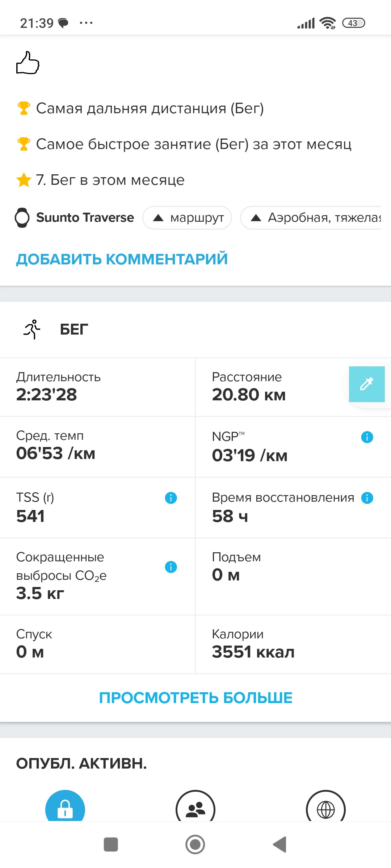Viewport: 391px width, 868px height.
Task: Click the NGP info icon
Action: (x=367, y=437)
